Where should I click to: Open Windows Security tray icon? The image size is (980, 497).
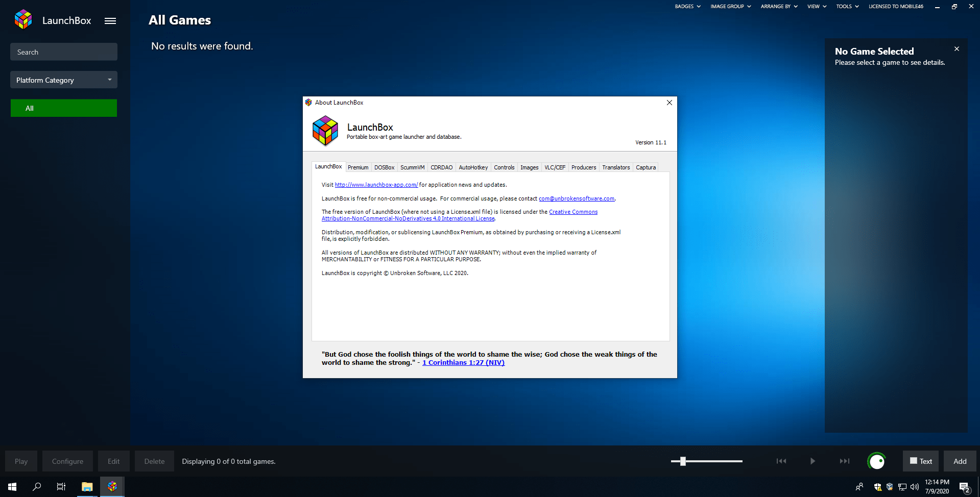tap(878, 487)
